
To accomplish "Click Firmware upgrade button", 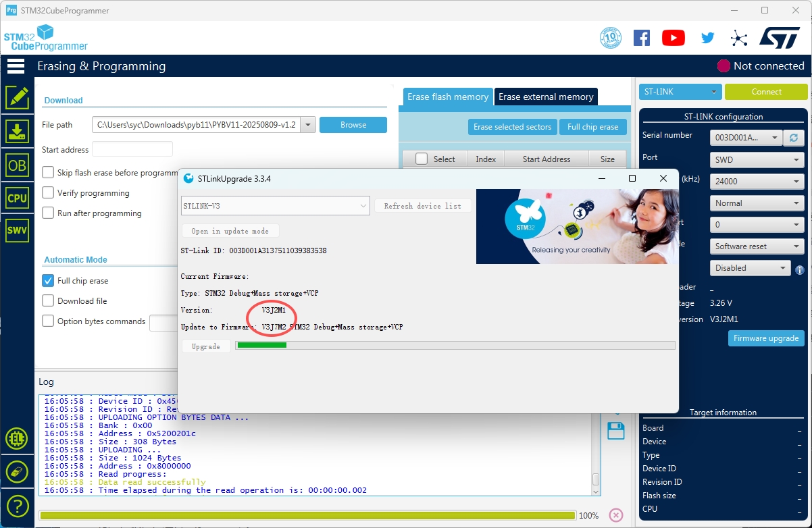I will (766, 338).
